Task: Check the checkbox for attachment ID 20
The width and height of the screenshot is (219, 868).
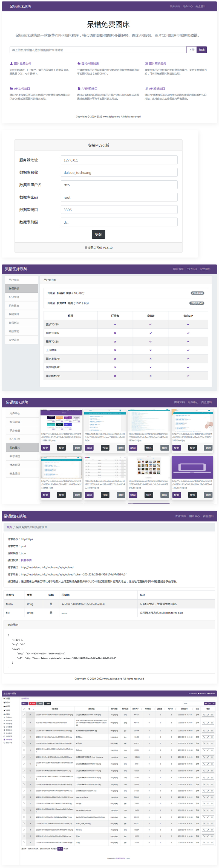Action: 24,715
